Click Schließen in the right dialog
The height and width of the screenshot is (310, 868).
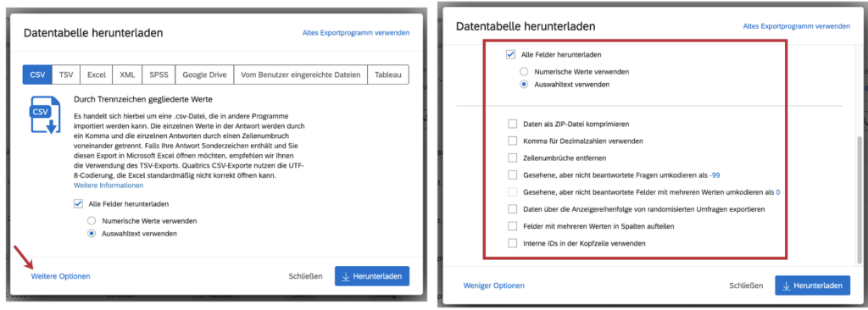click(x=746, y=285)
